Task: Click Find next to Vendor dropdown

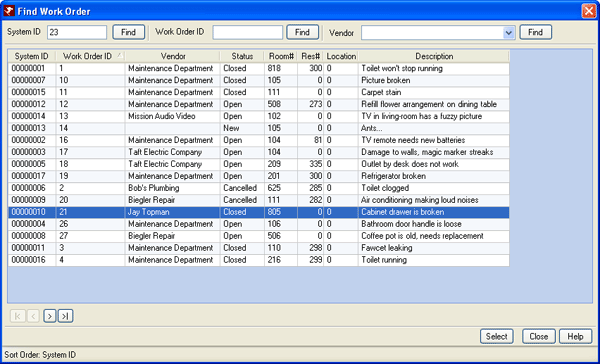Action: [x=535, y=32]
